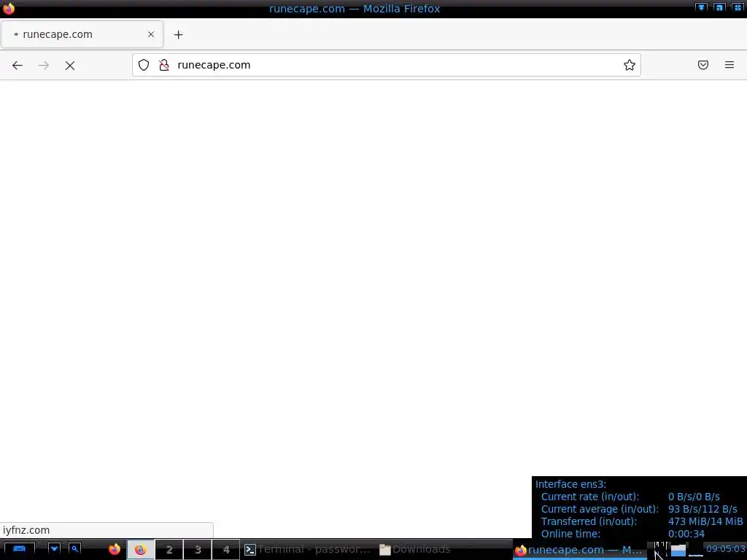Click the Firefox icon in the title bar
Image resolution: width=747 pixels, height=560 pixels.
coord(9,9)
